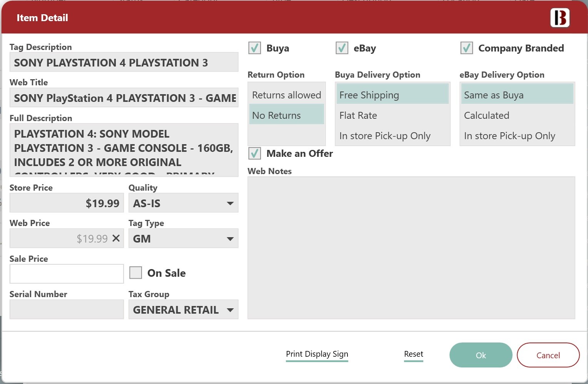Enable the On Sale checkbox
588x384 pixels.
pos(135,273)
